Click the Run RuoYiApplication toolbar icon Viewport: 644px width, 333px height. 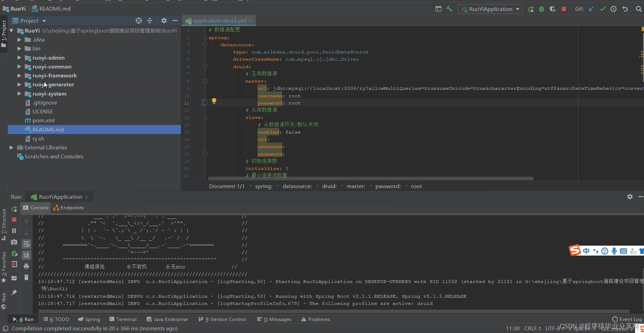[531, 9]
